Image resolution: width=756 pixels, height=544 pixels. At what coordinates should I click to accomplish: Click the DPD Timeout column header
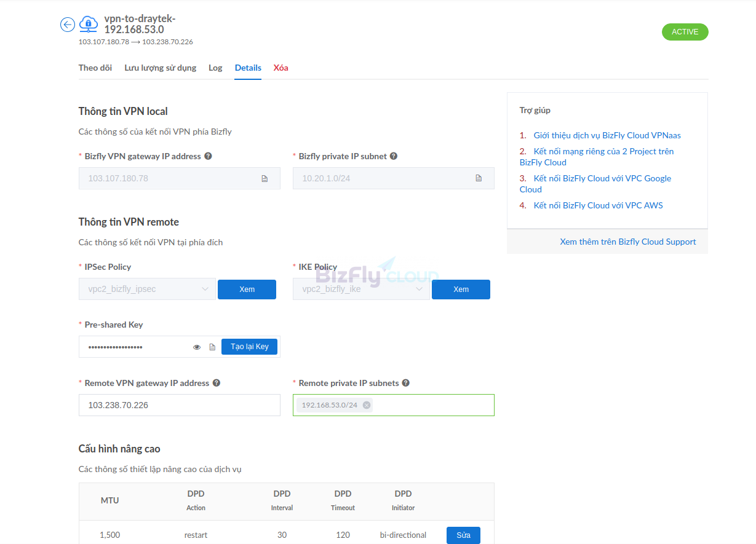point(343,500)
